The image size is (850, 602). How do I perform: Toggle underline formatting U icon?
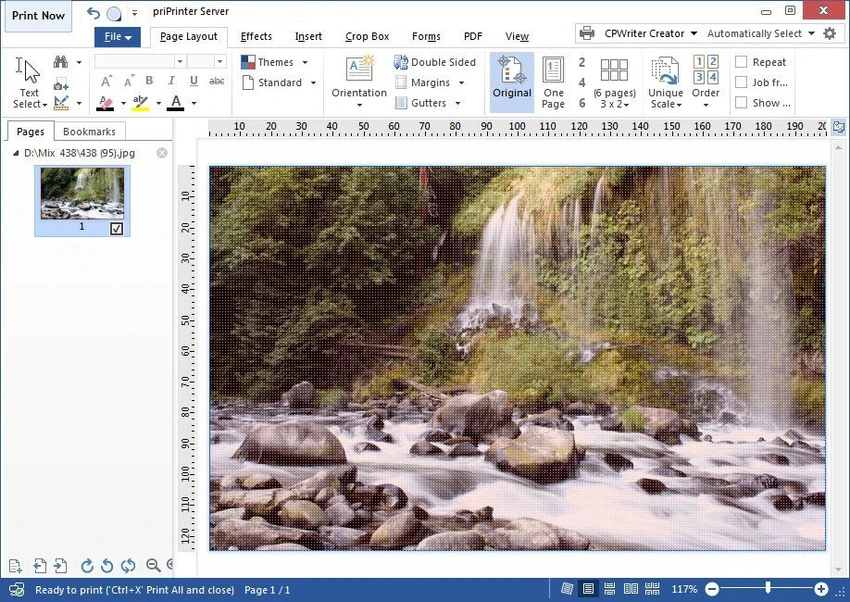194,81
